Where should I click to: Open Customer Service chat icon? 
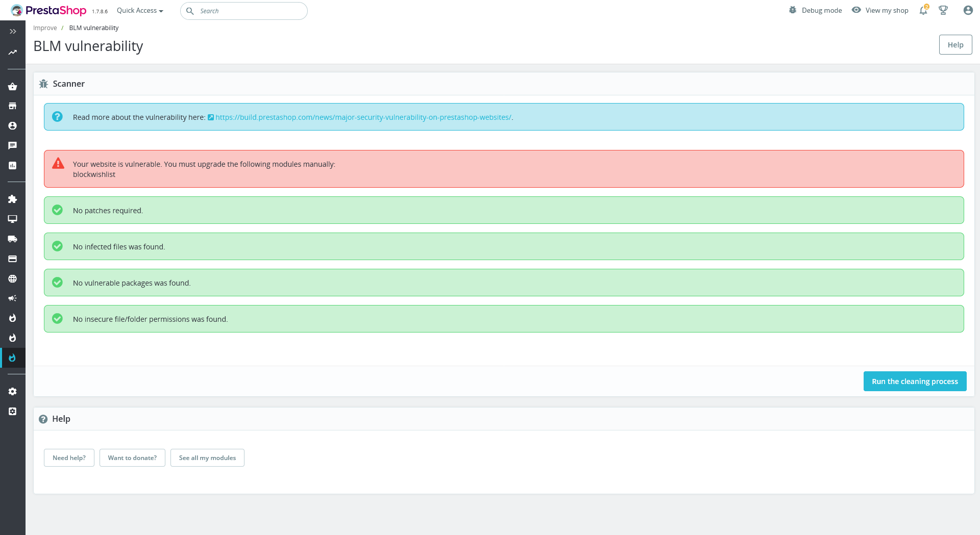click(x=13, y=146)
